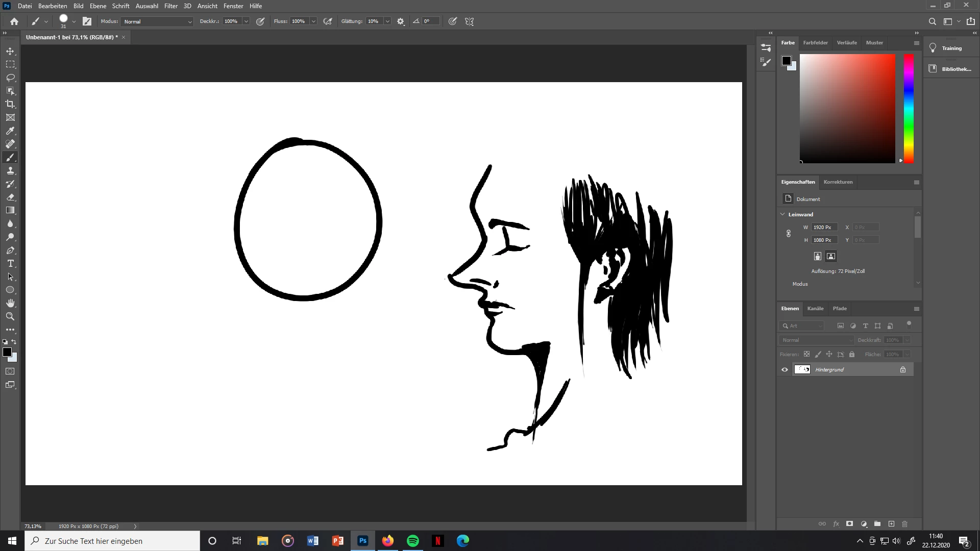Open the Modus blend mode dropdown
The image size is (980, 551).
157,21
